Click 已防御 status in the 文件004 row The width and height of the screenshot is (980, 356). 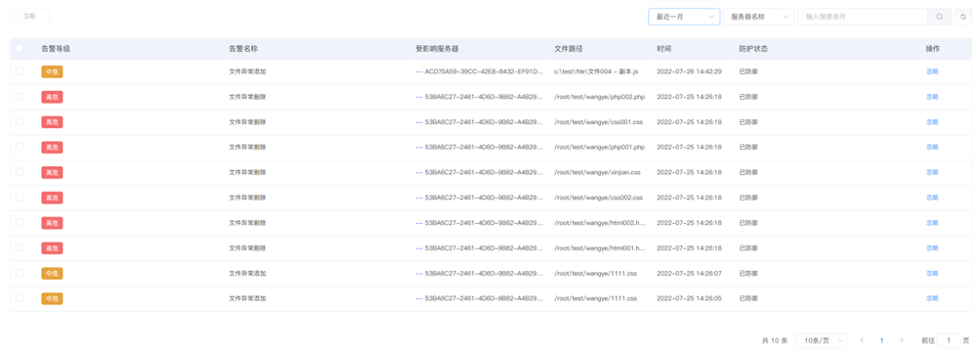click(x=748, y=71)
